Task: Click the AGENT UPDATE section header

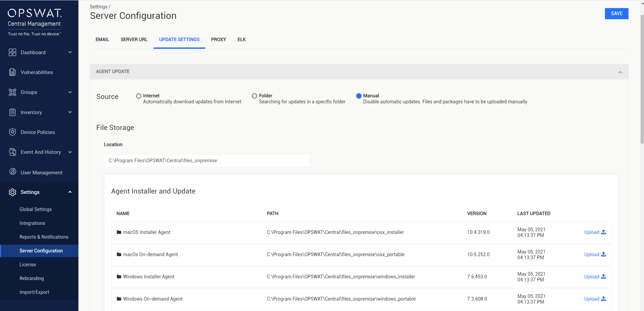Action: [x=359, y=72]
